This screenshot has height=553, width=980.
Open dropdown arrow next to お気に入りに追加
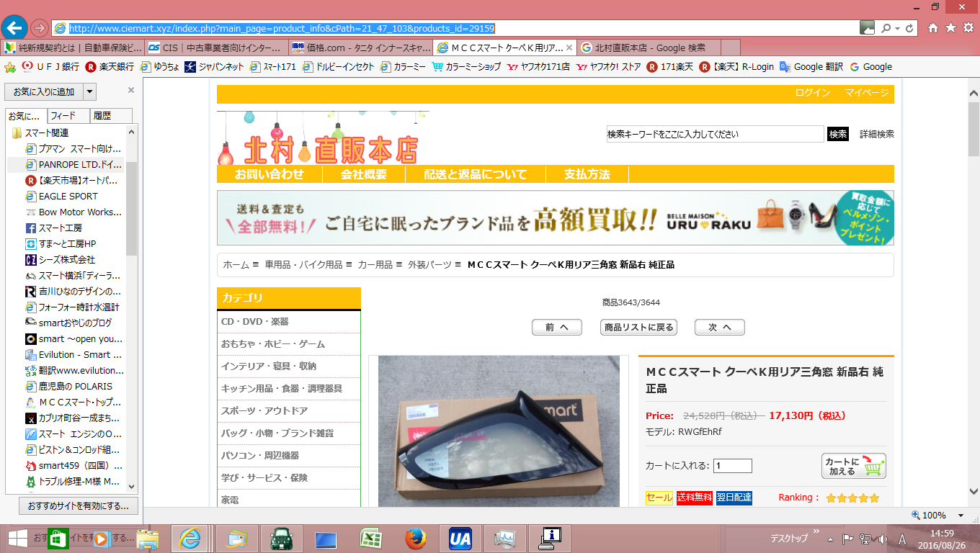89,91
